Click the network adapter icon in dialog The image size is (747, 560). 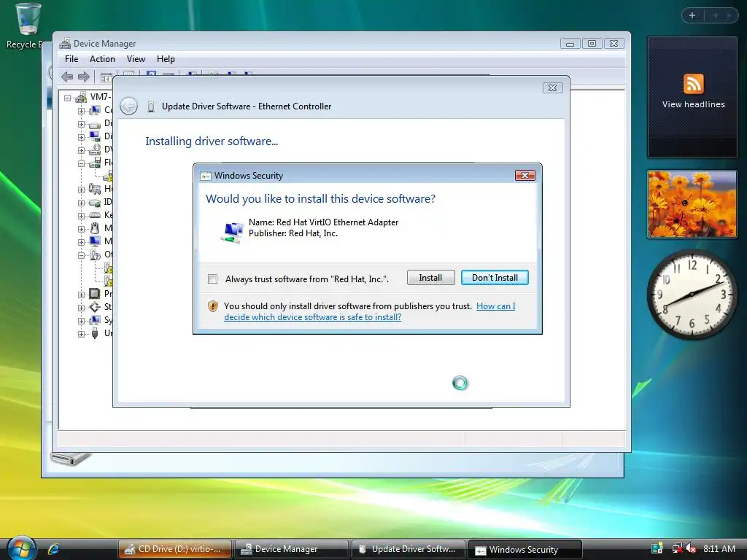coord(232,233)
